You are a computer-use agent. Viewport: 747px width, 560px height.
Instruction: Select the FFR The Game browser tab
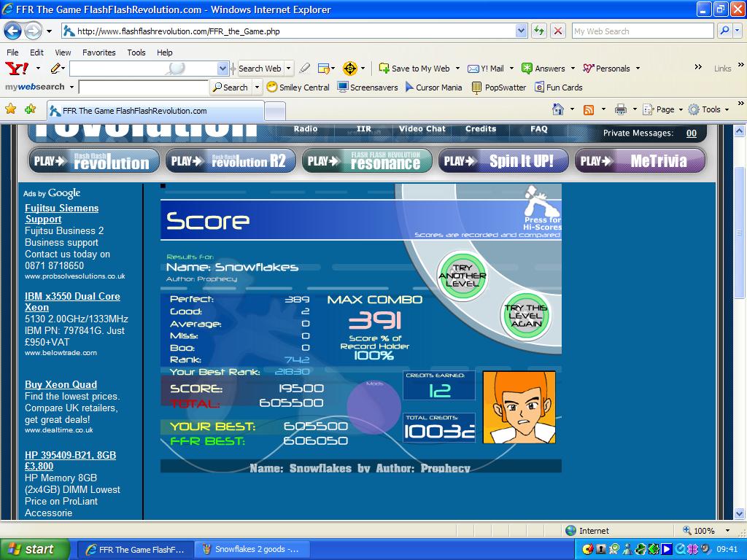[156, 111]
